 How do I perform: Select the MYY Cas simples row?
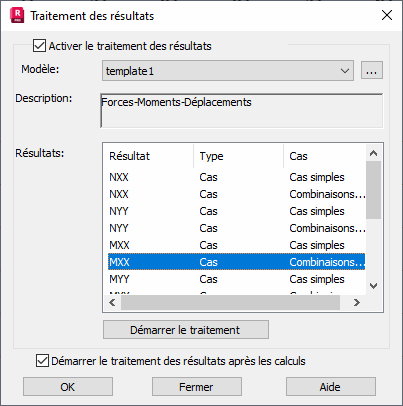pyautogui.click(x=237, y=279)
